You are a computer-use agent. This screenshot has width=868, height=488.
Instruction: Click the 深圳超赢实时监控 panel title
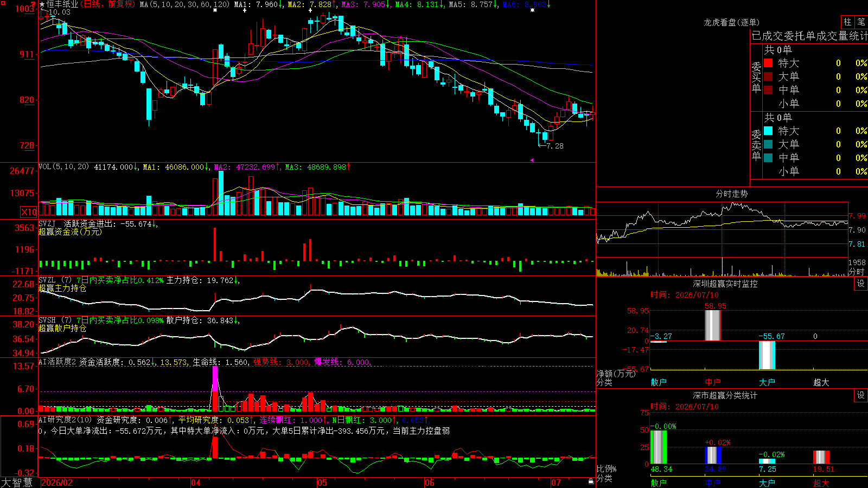click(725, 284)
